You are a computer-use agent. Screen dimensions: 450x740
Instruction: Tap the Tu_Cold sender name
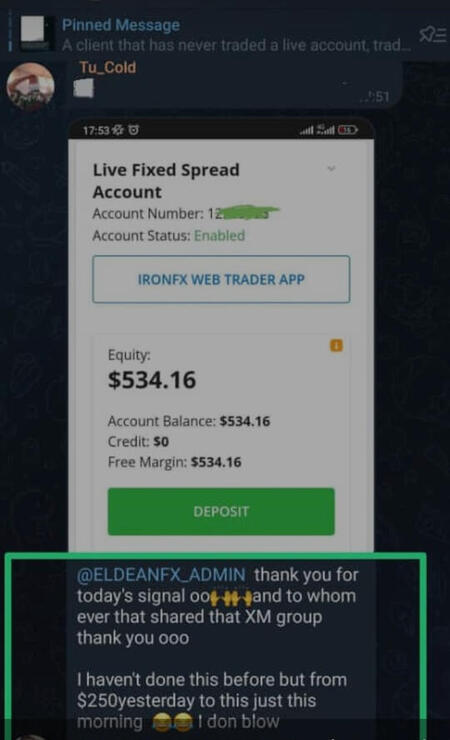(x=108, y=67)
